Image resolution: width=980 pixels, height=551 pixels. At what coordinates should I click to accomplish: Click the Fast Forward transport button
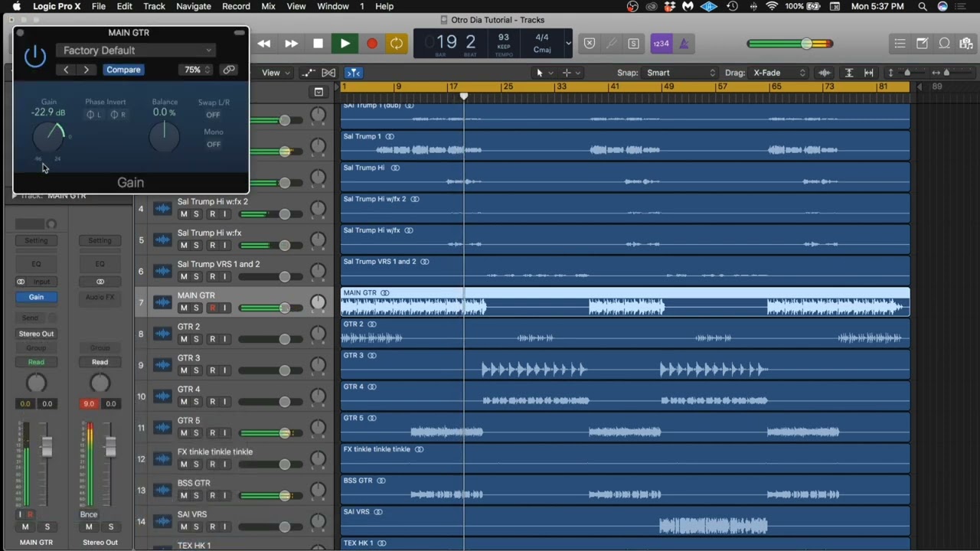pyautogui.click(x=291, y=44)
